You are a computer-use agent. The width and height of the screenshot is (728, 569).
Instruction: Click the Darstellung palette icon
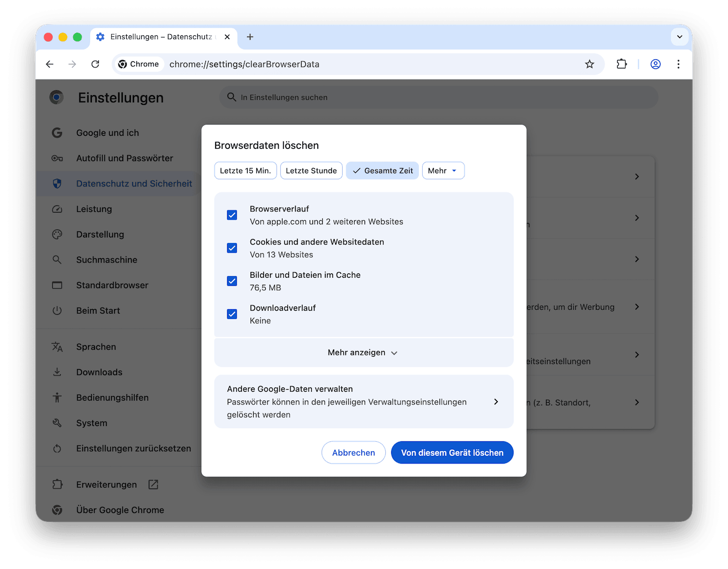(x=57, y=234)
